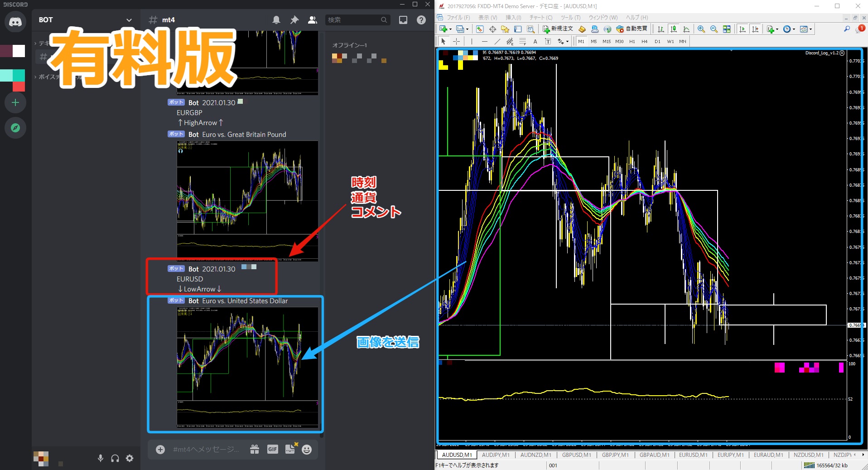This screenshot has width=868, height=470.
Task: Expand the chart templates dropdown arrow
Action: 810,29
